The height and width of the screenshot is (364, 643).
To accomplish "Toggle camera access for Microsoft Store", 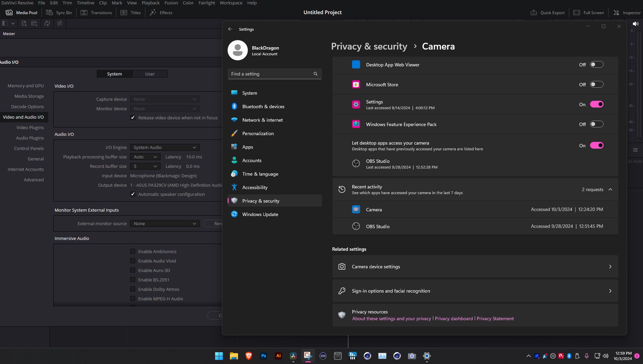I will pyautogui.click(x=596, y=85).
